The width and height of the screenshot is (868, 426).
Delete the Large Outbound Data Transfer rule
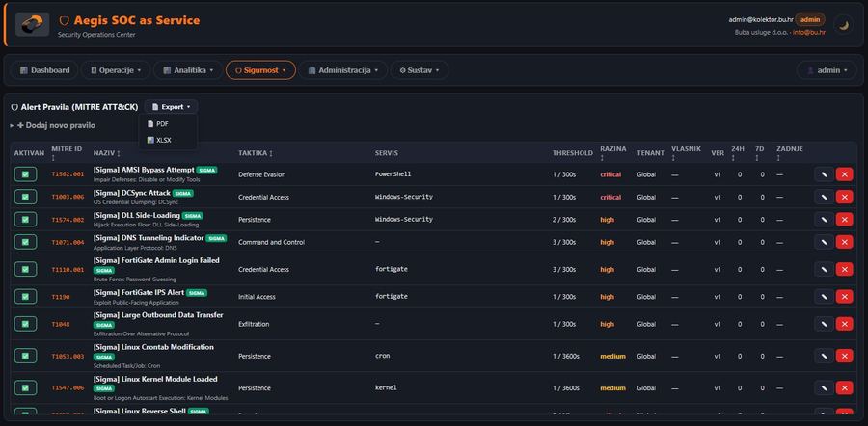point(844,325)
